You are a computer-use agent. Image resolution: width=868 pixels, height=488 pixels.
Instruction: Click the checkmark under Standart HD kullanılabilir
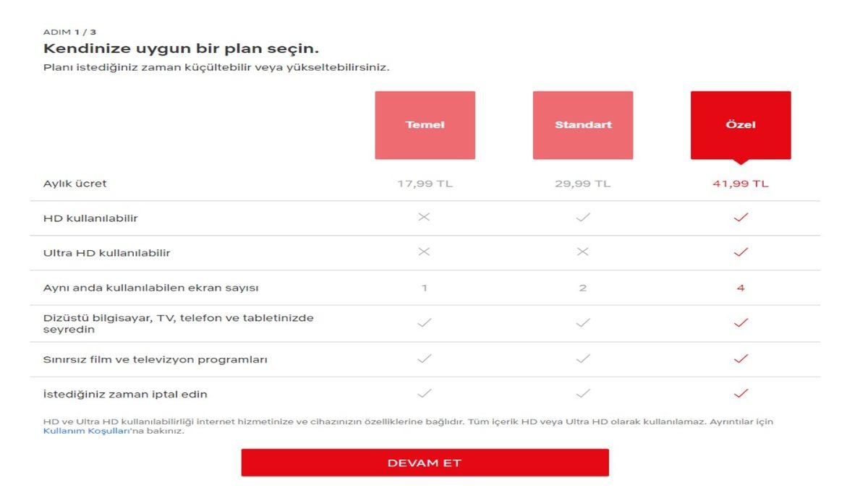[x=583, y=218]
